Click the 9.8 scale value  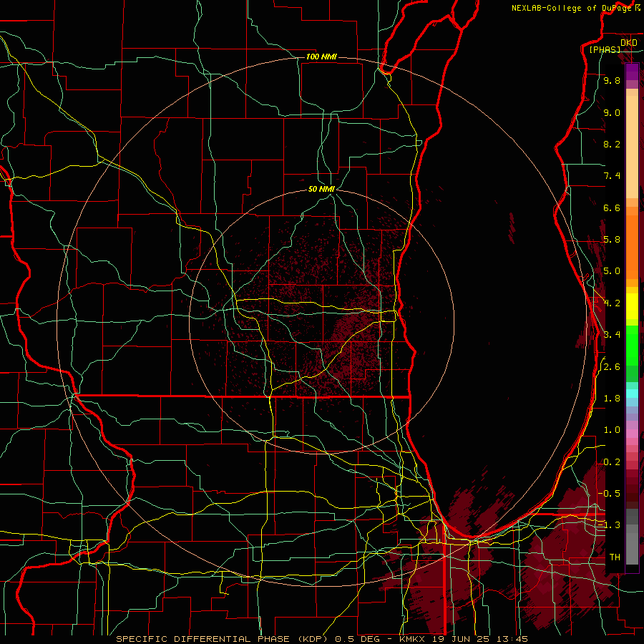pos(612,81)
